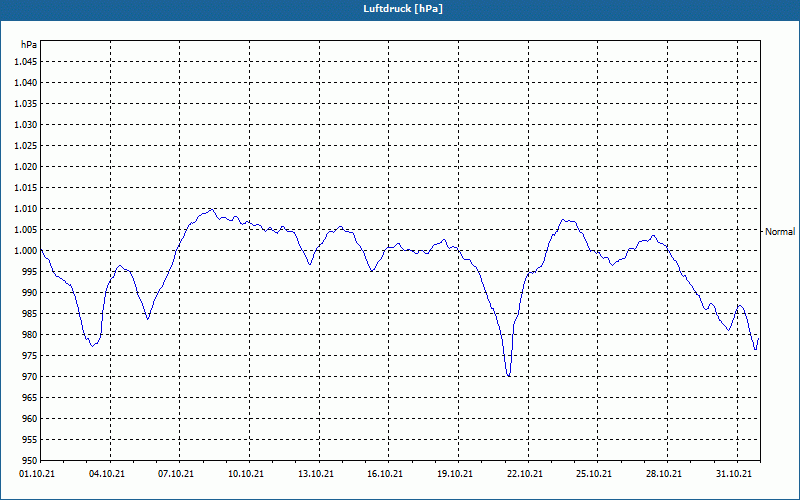Click the 980 pressure axis value
Viewport: 800px width, 500px height.
[31, 335]
